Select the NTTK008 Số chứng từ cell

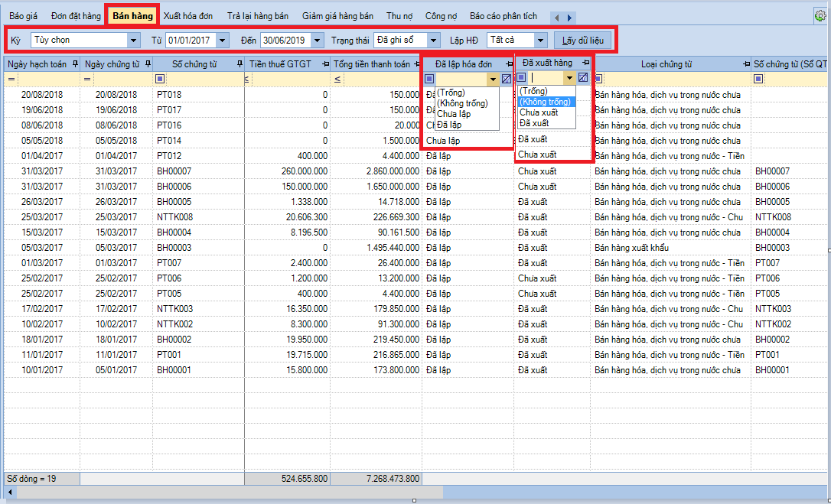(198, 217)
